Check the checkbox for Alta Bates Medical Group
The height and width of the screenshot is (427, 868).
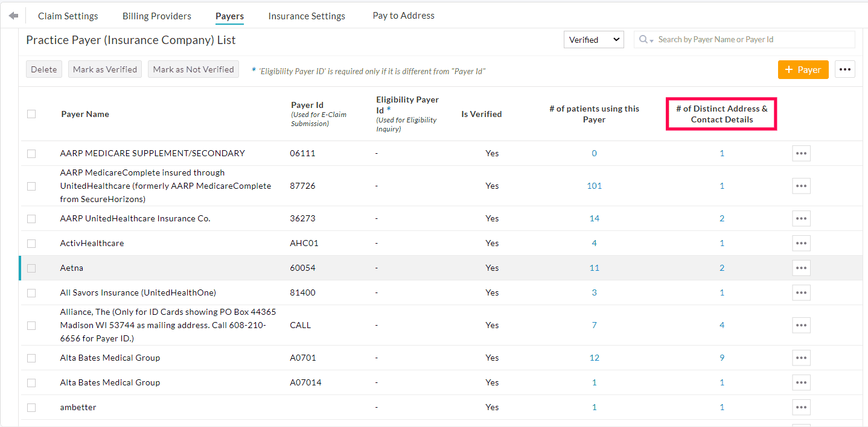click(x=31, y=357)
